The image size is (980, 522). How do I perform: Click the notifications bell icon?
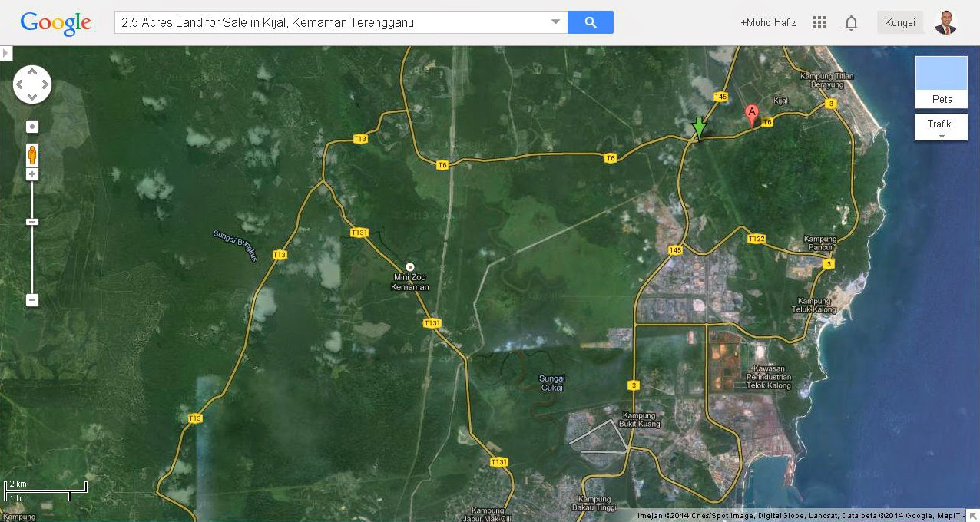click(851, 22)
